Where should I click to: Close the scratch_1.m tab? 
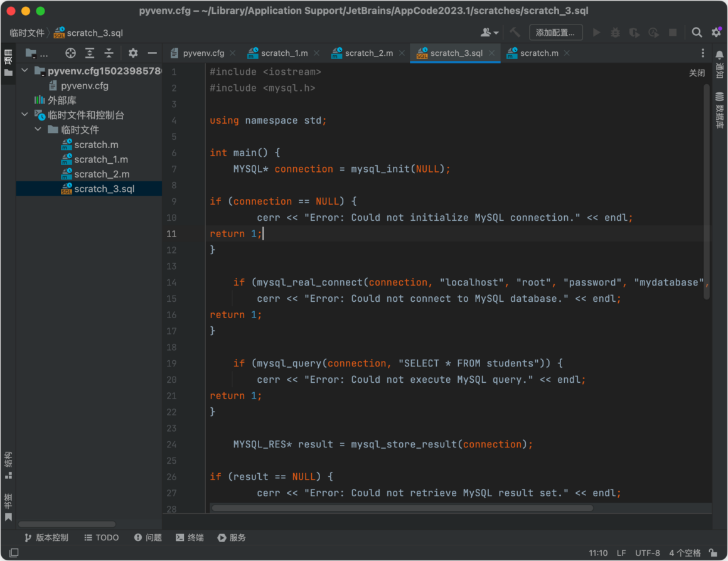(x=317, y=53)
